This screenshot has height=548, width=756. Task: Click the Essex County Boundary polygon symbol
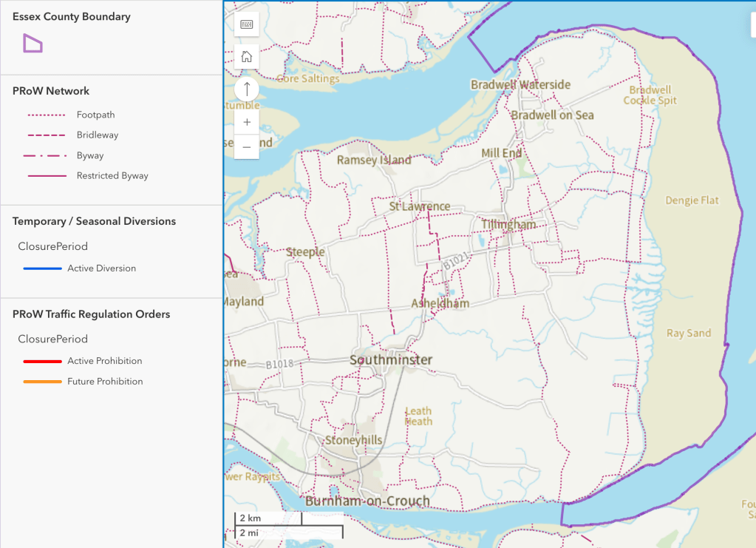(33, 44)
